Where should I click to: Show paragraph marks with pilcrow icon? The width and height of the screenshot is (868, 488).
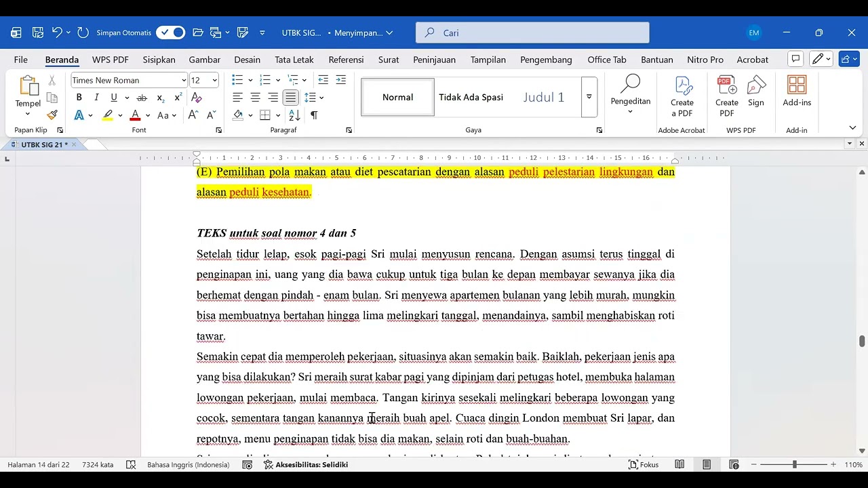314,115
